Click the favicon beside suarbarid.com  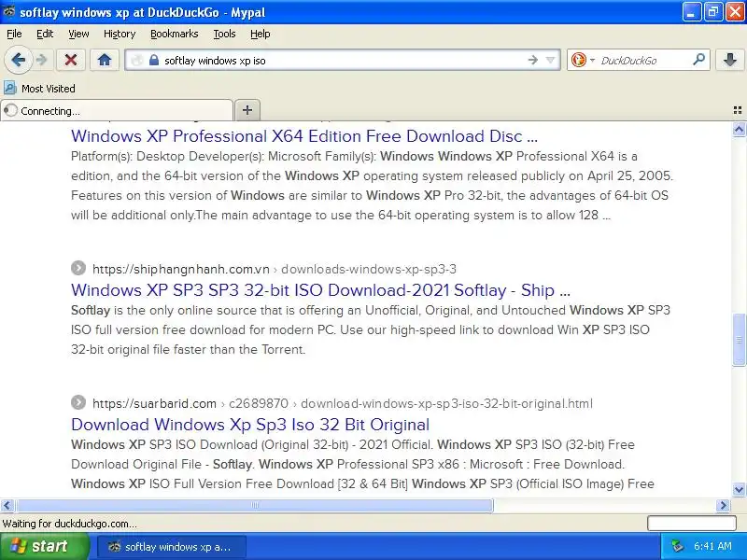coord(78,402)
